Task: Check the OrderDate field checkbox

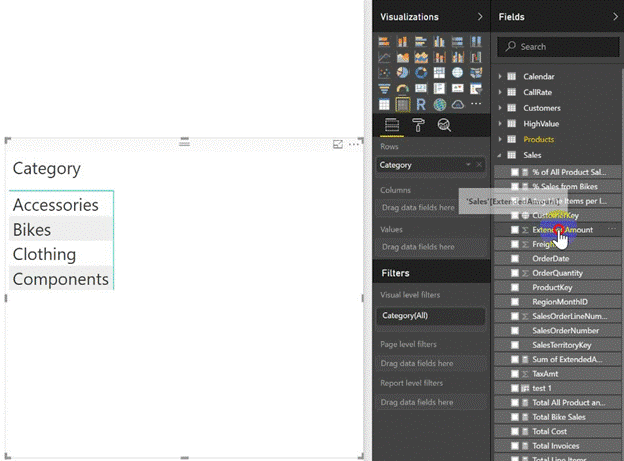Action: (515, 258)
